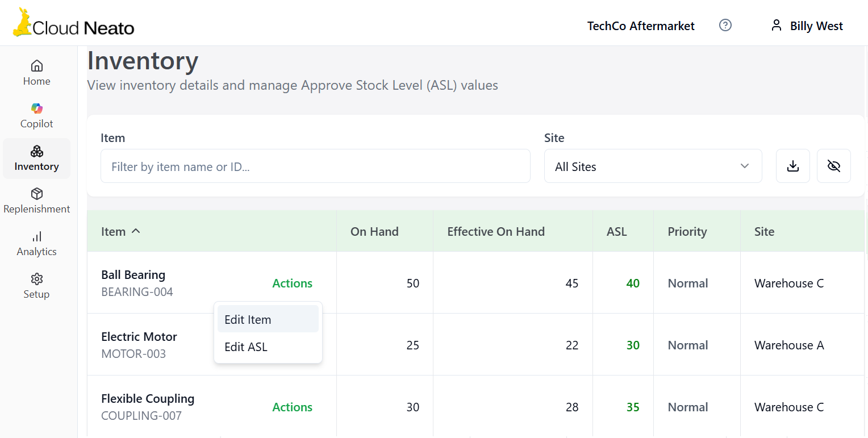This screenshot has width=868, height=438.
Task: Select the COUPLING-007 item ID
Action: coord(141,416)
